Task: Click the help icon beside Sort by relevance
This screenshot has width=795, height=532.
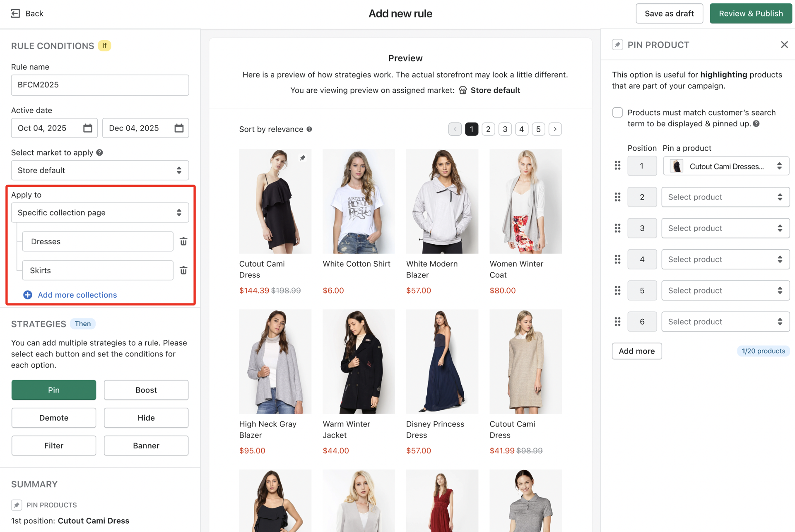Action: [309, 129]
